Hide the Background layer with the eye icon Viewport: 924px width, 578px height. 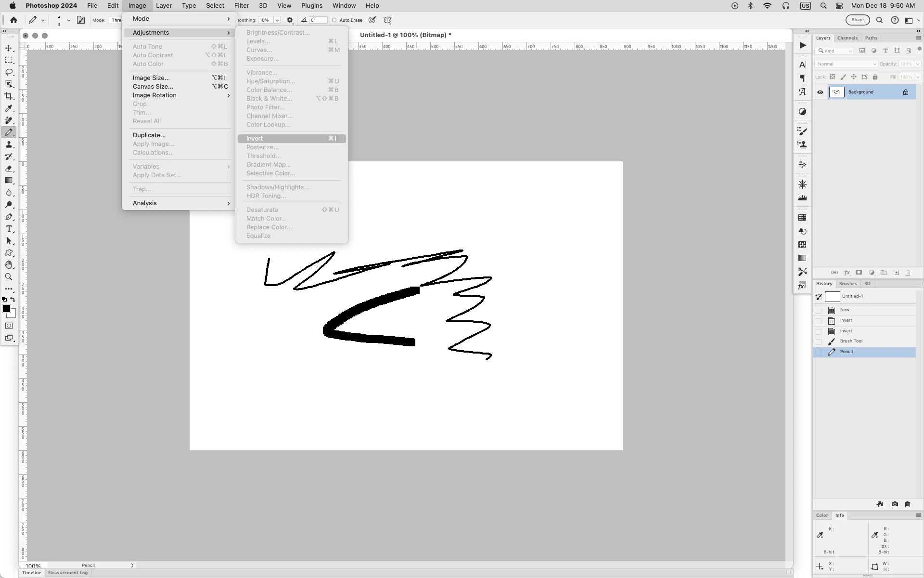click(821, 92)
